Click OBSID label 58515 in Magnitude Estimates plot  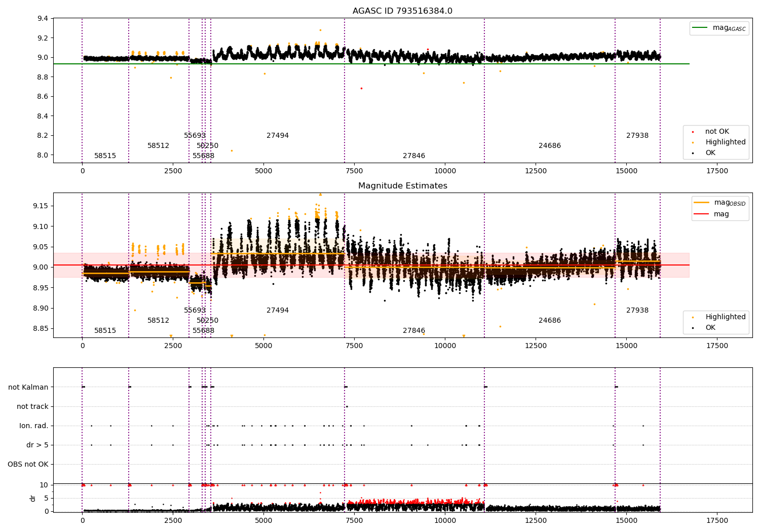[x=105, y=331]
